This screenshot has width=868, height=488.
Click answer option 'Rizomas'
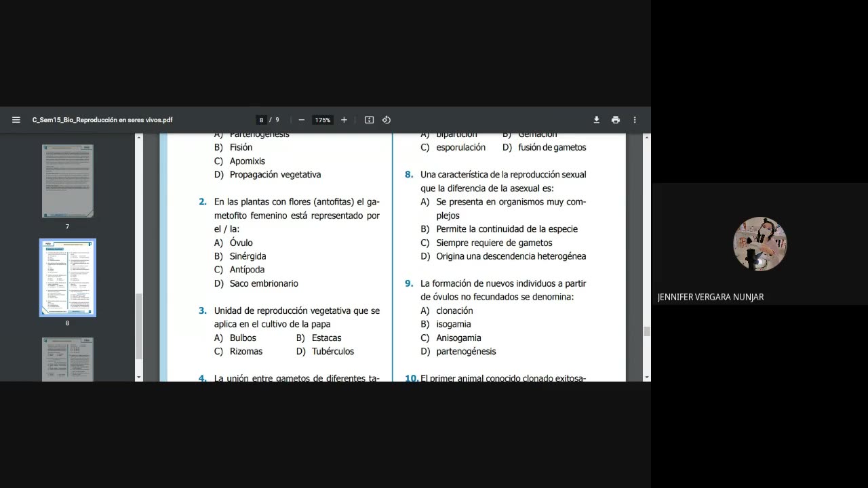coord(245,351)
